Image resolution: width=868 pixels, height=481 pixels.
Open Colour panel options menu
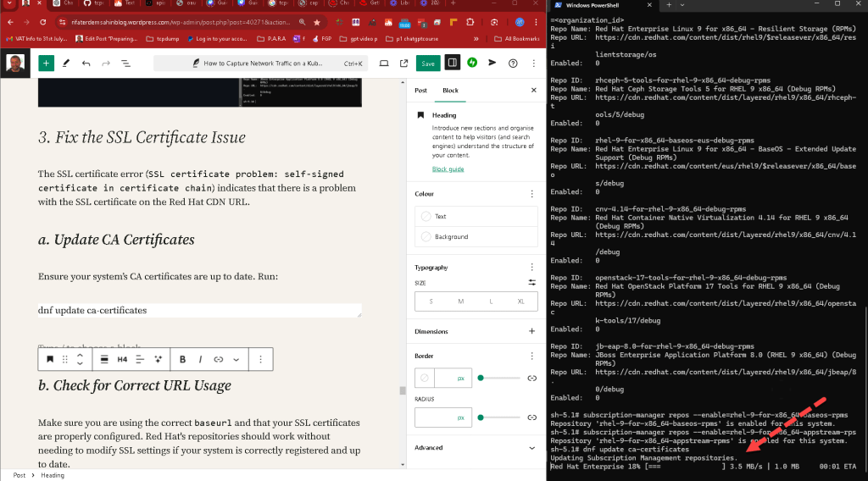tap(532, 194)
